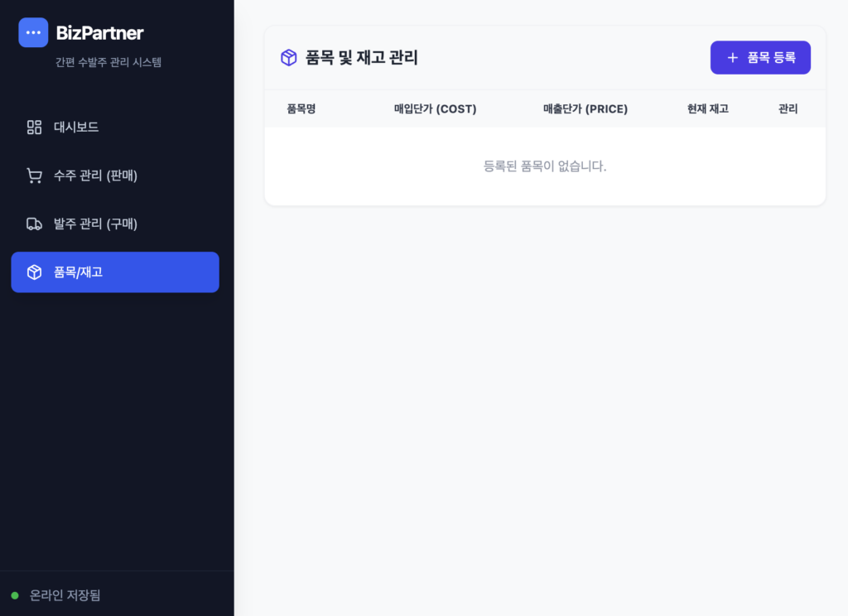Image resolution: width=848 pixels, height=616 pixels.
Task: Click the 현재 재고 column header
Action: click(x=707, y=108)
